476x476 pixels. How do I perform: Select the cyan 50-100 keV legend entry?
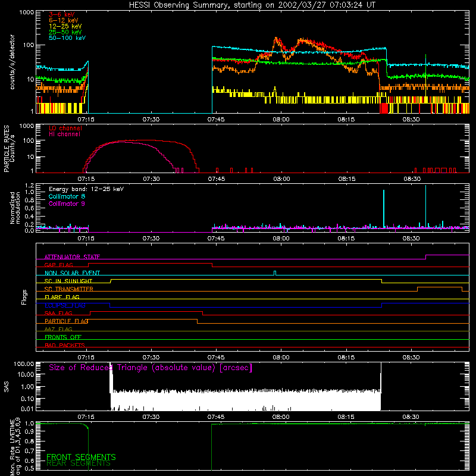click(x=67, y=38)
